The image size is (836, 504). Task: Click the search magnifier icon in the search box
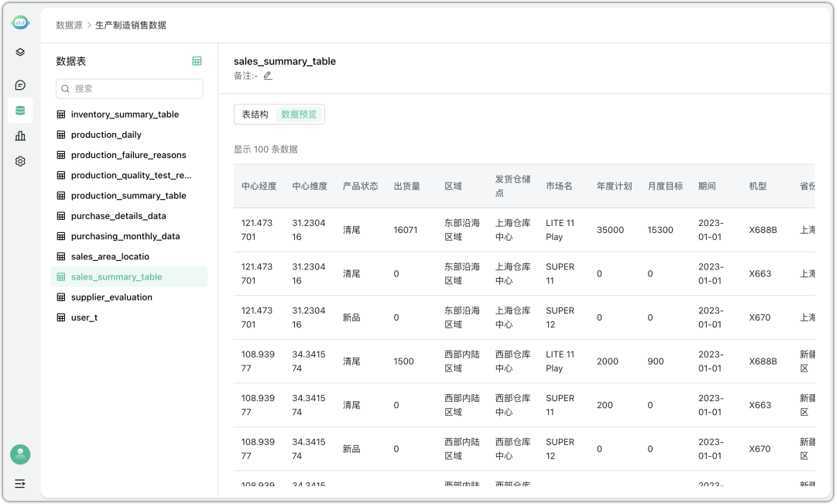pos(65,89)
